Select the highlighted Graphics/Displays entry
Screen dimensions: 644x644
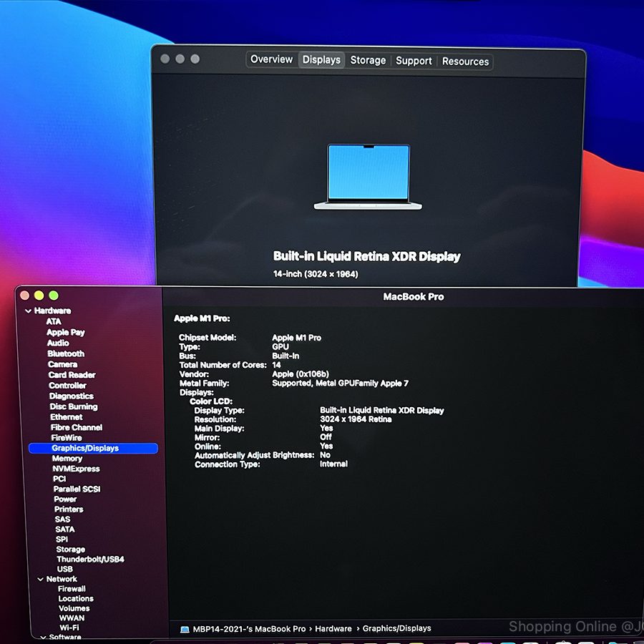tap(93, 448)
